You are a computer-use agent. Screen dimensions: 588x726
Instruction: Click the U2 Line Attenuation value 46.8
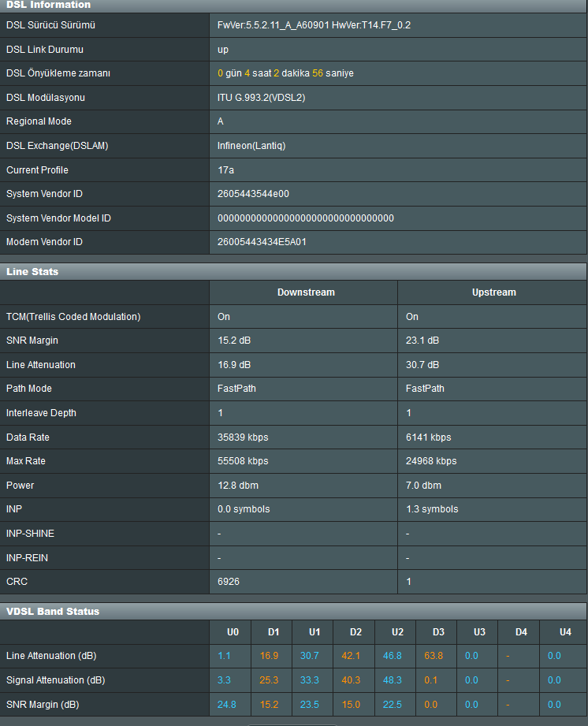(393, 656)
